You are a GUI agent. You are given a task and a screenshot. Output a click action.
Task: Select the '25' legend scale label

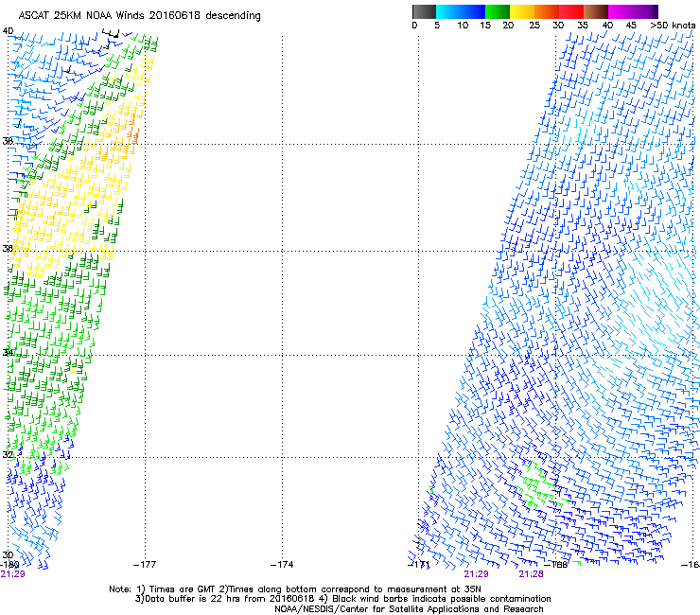click(534, 26)
